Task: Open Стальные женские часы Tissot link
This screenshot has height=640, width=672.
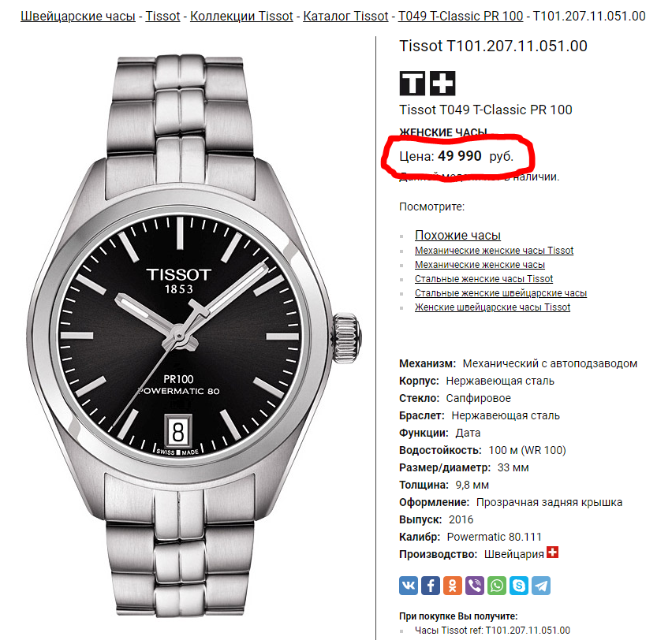Action: coord(483,279)
